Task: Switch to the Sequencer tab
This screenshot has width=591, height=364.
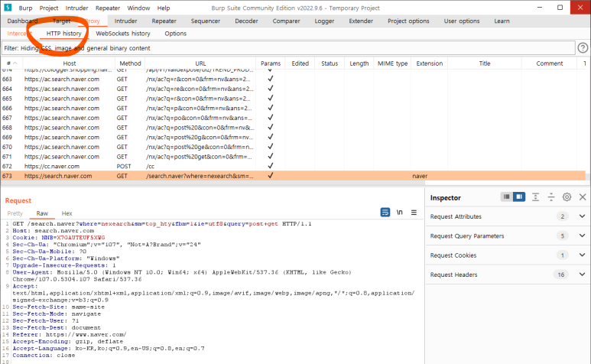Action: click(206, 21)
